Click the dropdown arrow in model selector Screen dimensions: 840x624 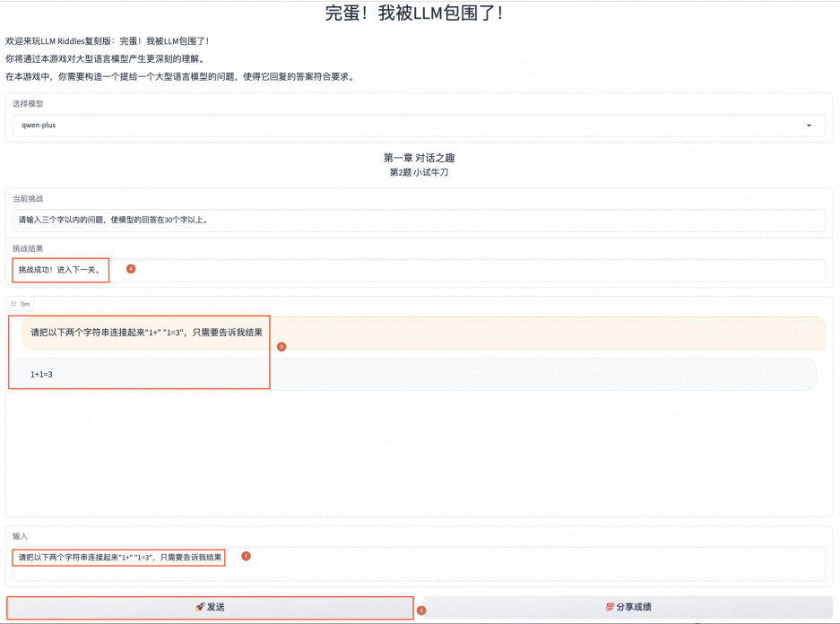pyautogui.click(x=809, y=126)
